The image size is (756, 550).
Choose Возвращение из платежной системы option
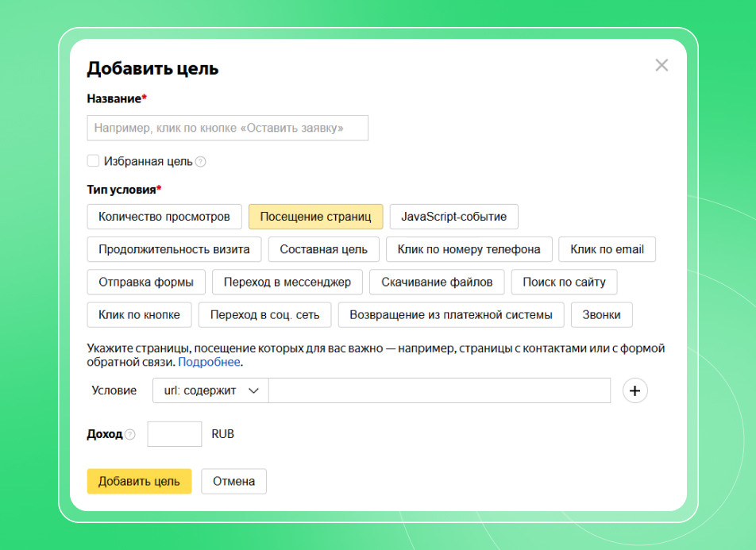(451, 315)
